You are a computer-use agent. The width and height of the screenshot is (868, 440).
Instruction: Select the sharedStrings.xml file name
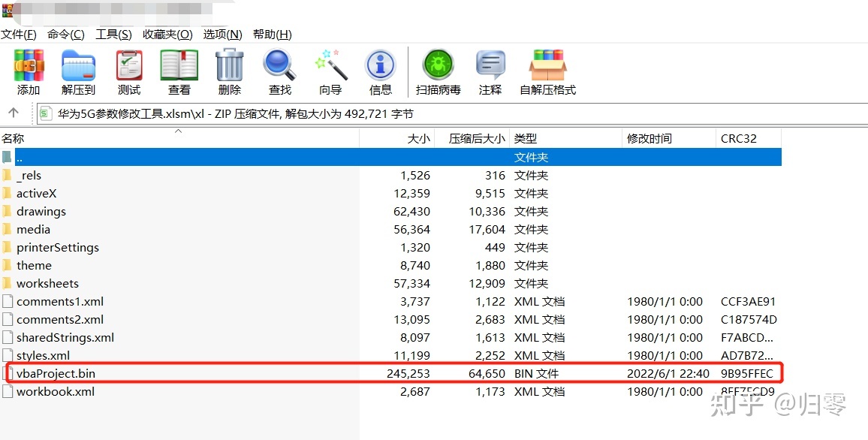(65, 338)
